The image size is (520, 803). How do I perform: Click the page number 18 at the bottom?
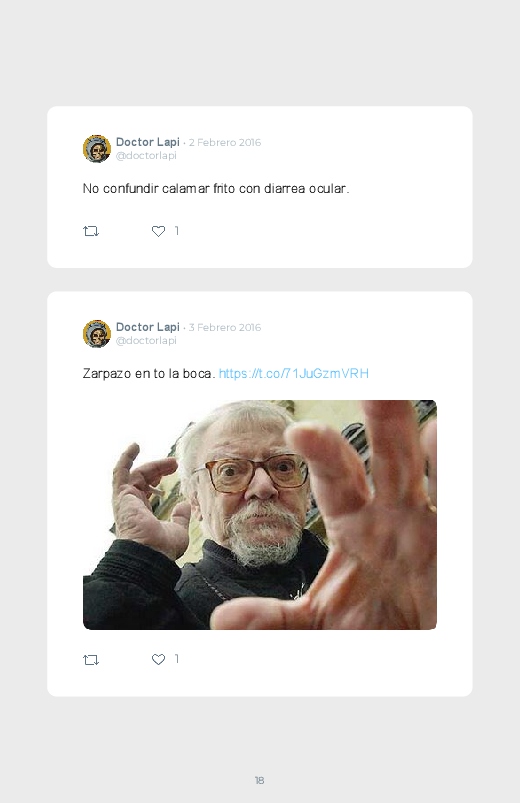pyautogui.click(x=259, y=780)
